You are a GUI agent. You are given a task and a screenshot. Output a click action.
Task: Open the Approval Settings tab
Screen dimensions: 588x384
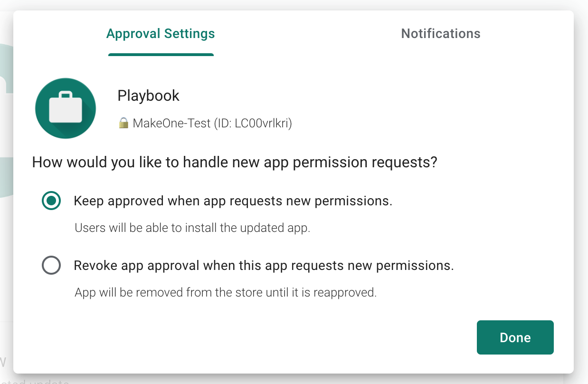(x=161, y=34)
